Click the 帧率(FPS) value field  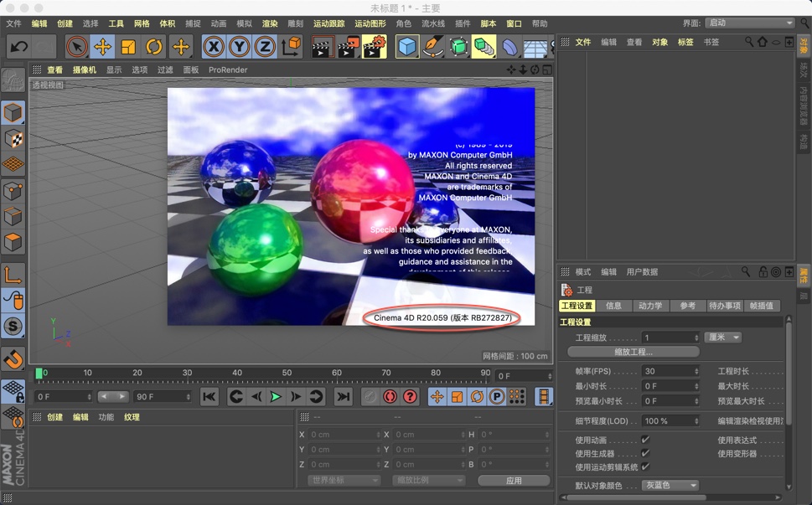point(670,371)
